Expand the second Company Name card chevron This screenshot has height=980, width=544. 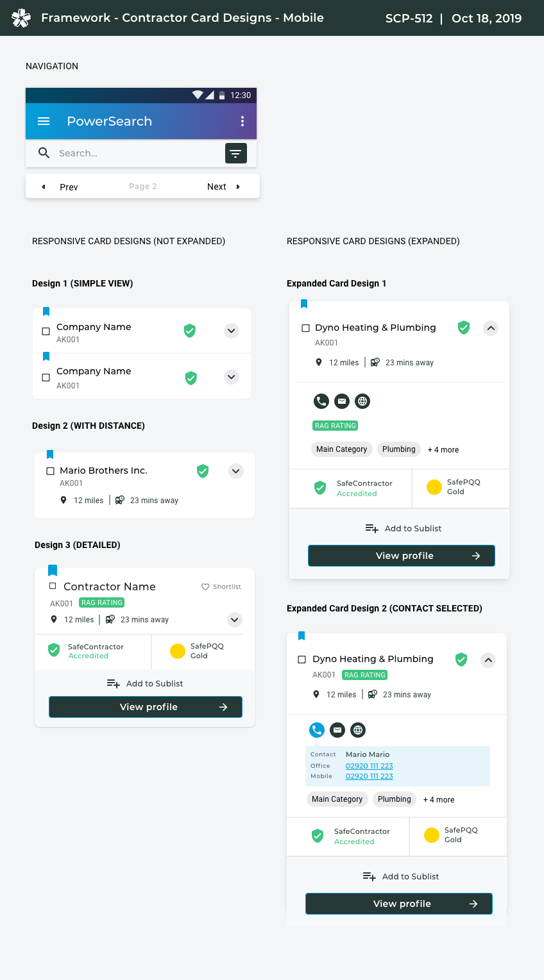click(232, 377)
